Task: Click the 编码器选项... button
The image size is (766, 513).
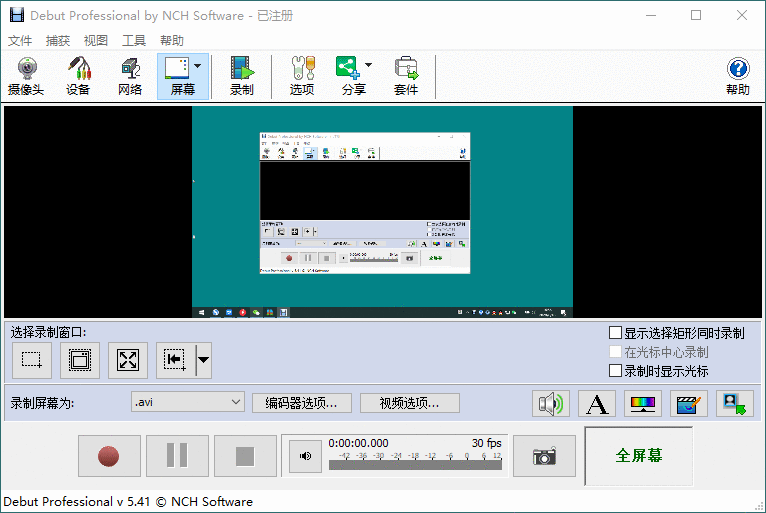Action: tap(301, 403)
